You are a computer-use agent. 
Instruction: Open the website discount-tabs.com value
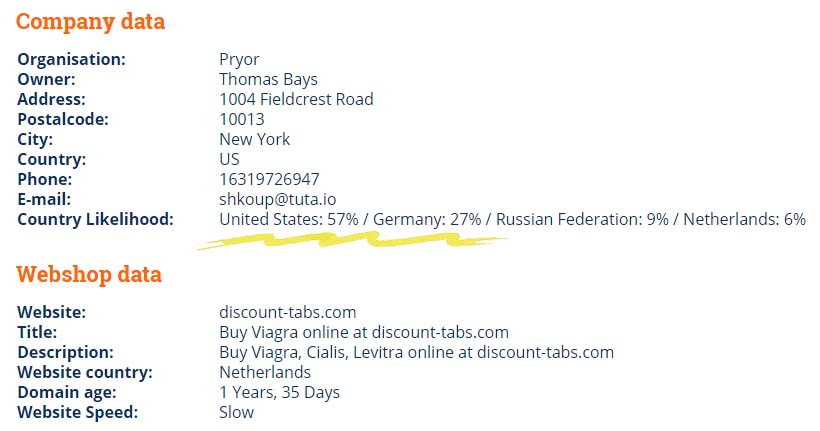[x=288, y=312]
